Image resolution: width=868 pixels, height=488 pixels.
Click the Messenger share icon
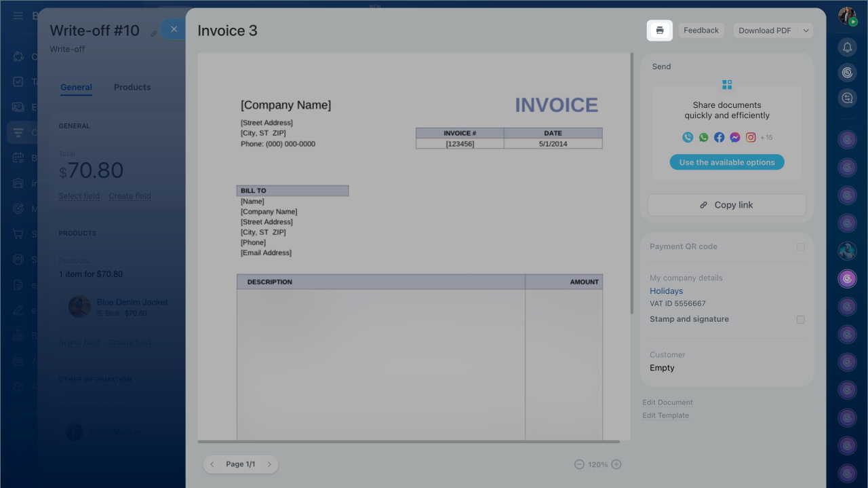(x=734, y=137)
